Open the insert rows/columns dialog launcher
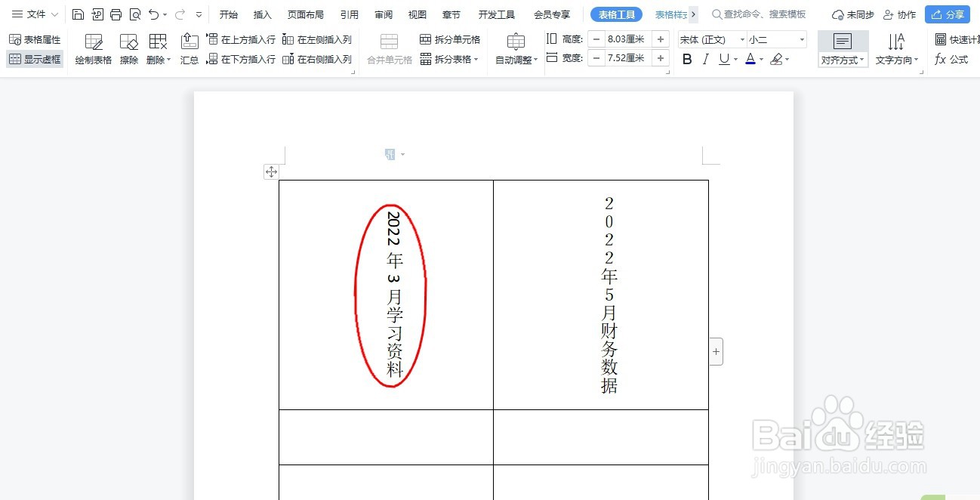 click(x=354, y=72)
